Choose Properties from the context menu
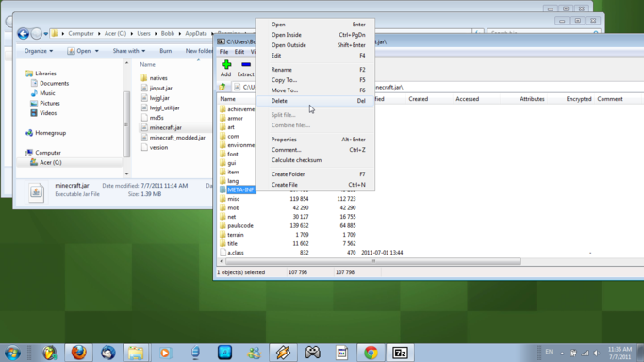Viewport: 644px width, 362px height. click(315, 140)
